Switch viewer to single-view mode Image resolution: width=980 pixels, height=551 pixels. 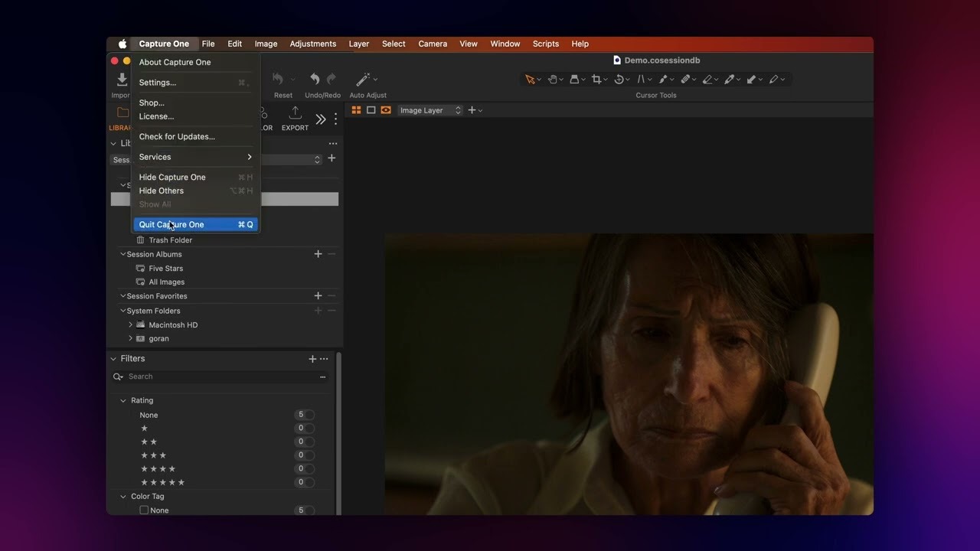(371, 110)
